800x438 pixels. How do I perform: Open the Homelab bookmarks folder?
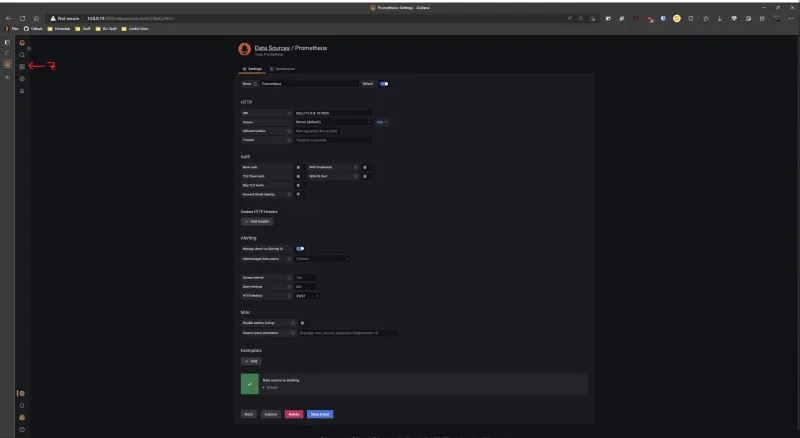(59, 29)
